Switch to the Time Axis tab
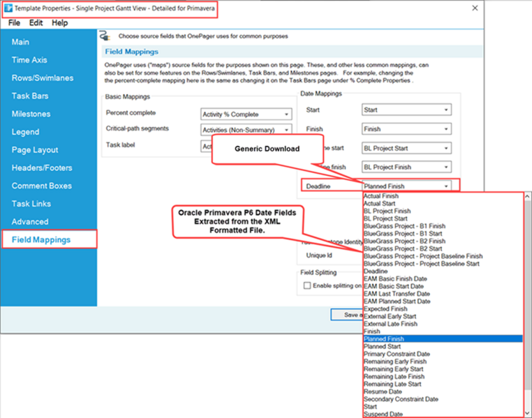Viewport: 532px width, 418px height. 29,60
